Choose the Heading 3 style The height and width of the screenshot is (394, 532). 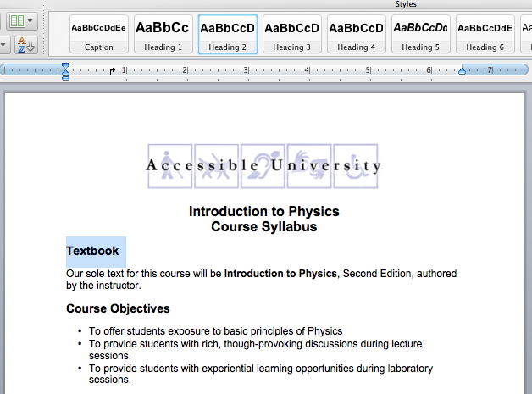[291, 35]
